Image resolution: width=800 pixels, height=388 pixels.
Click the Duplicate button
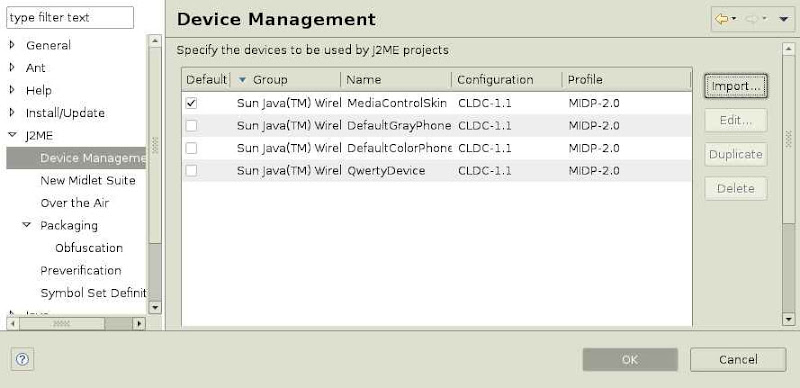[x=736, y=155]
